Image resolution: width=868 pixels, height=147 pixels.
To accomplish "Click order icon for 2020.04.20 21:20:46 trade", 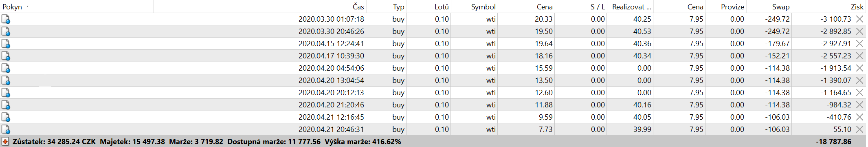I will 6,105.
